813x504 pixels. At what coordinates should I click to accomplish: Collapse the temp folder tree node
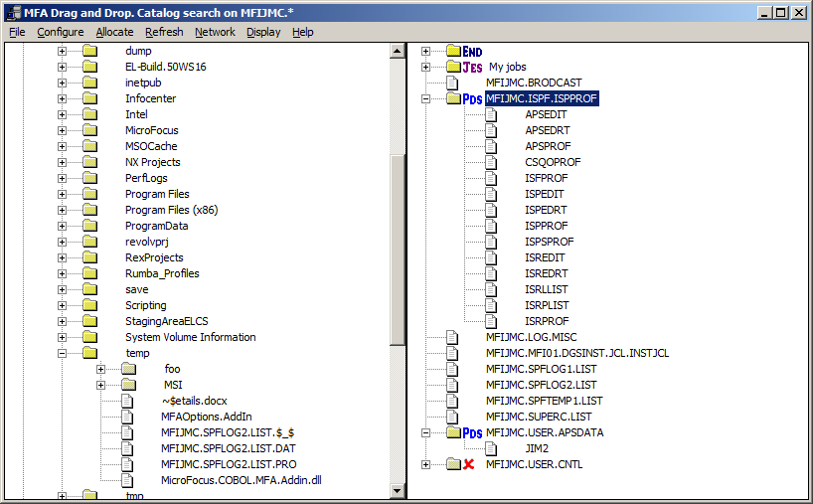click(62, 353)
